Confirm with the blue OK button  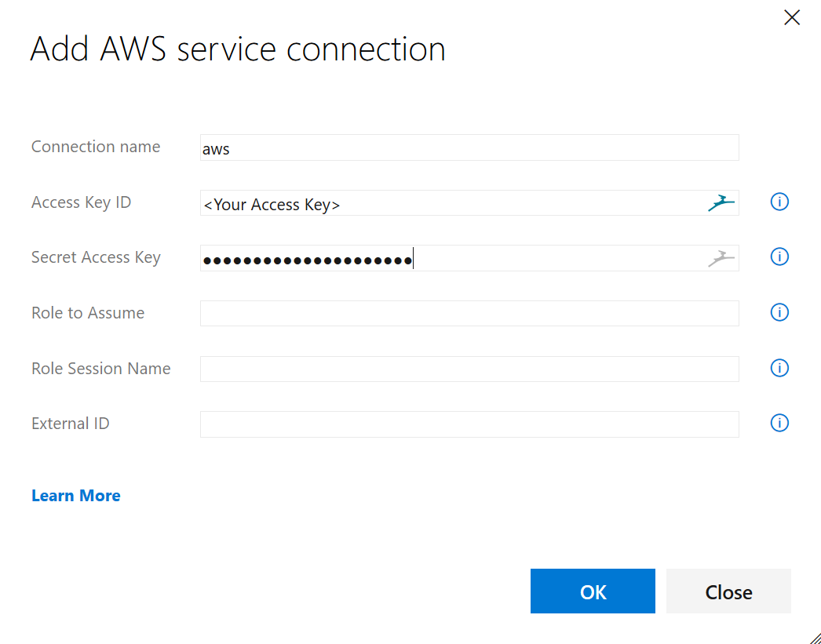tap(593, 591)
